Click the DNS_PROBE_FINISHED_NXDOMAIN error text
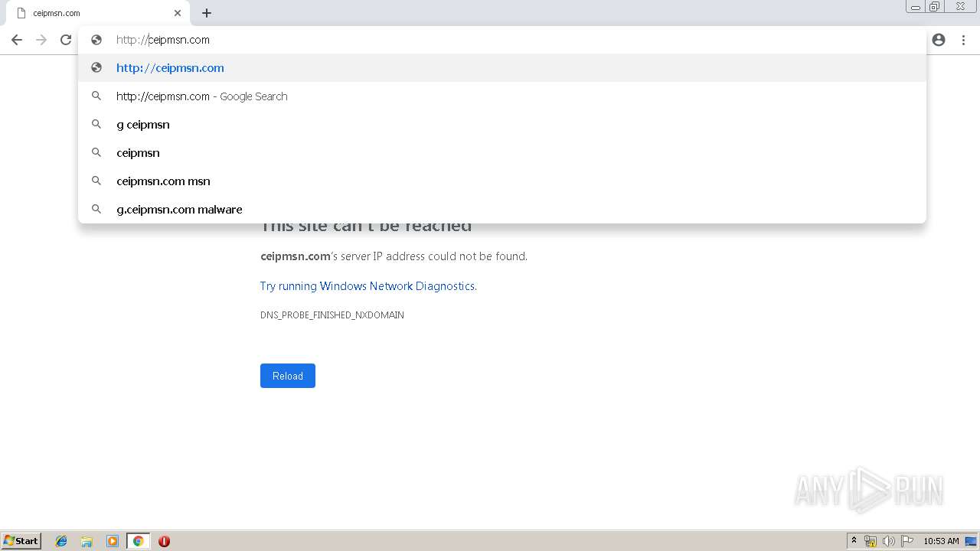 tap(332, 315)
